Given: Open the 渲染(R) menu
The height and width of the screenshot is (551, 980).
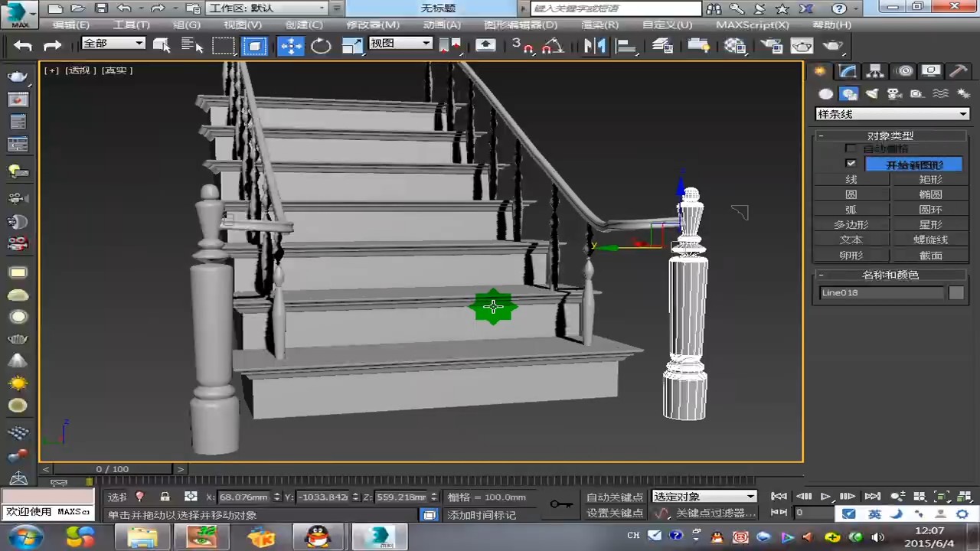Looking at the screenshot, I should (x=599, y=24).
